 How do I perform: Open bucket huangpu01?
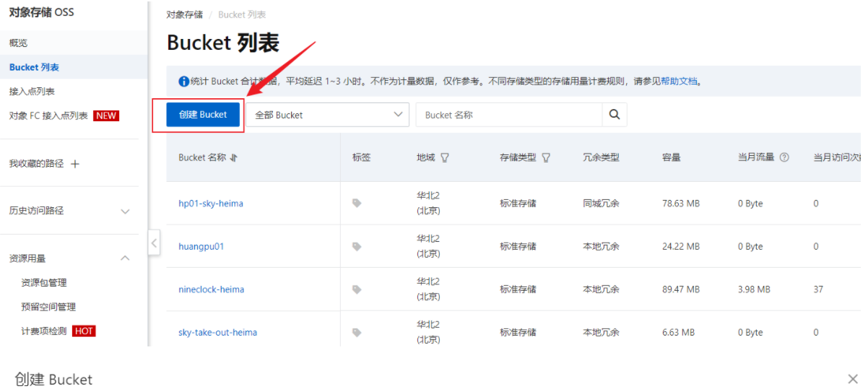[x=201, y=246]
